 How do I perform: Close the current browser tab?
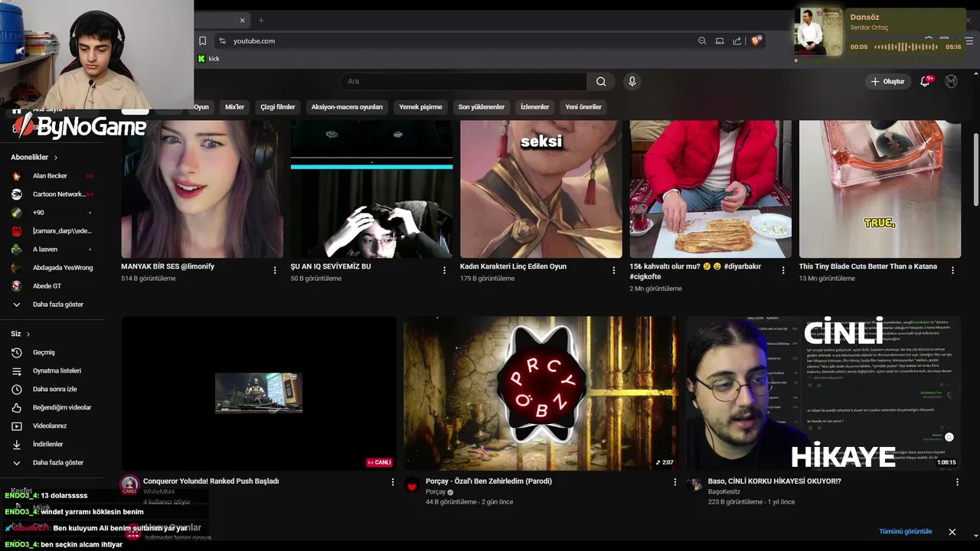[x=243, y=20]
